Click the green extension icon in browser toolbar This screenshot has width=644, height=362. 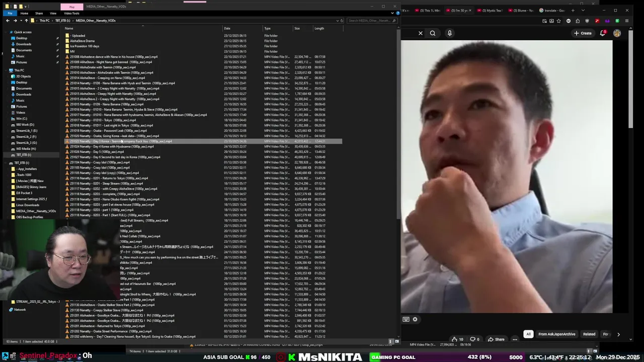[x=617, y=21]
